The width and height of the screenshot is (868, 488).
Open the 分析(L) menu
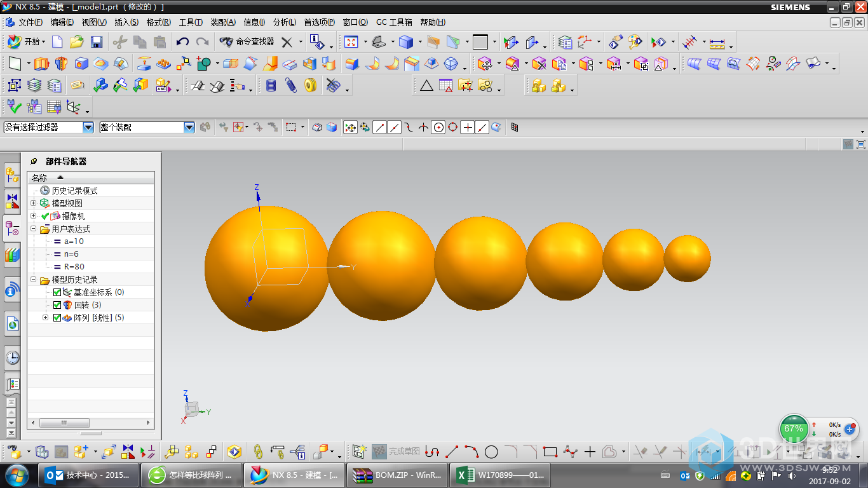click(x=284, y=22)
